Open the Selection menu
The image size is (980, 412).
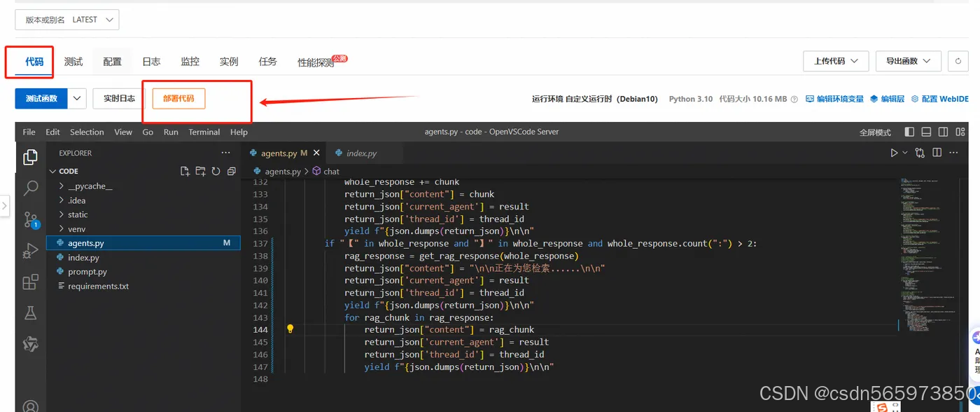[87, 132]
